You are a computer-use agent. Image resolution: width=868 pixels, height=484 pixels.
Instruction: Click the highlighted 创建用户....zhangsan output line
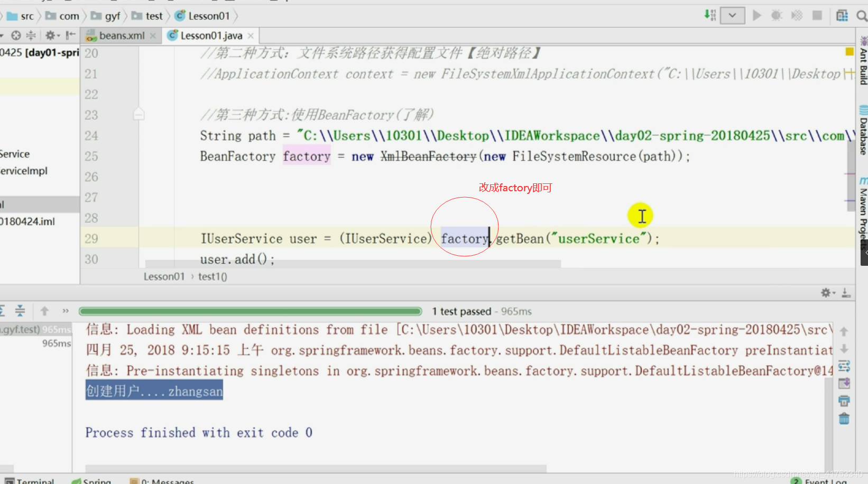(154, 391)
